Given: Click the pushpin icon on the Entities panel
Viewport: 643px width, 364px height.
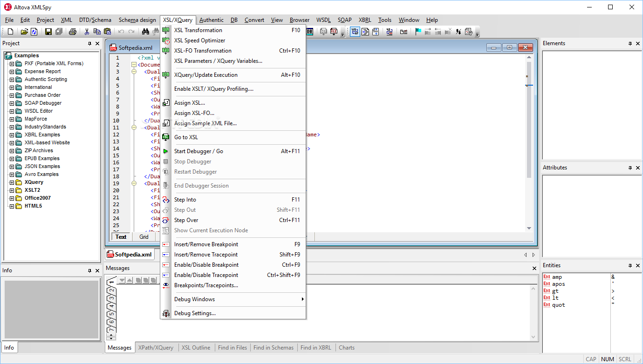Looking at the screenshot, I should tap(630, 265).
